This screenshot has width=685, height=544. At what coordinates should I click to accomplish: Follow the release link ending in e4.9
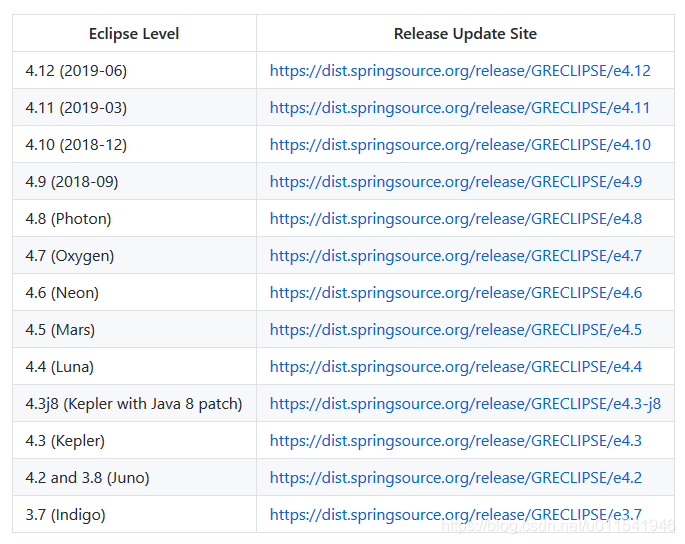(456, 181)
